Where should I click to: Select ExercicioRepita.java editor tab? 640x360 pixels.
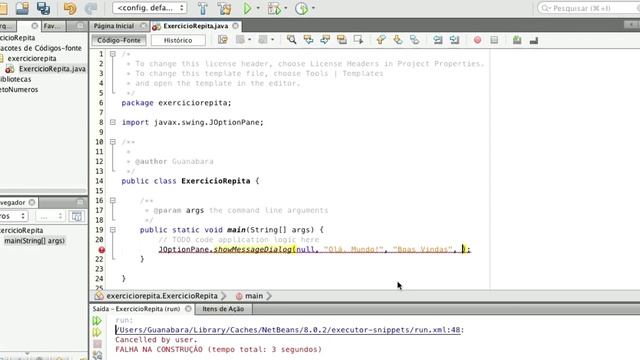(196, 26)
